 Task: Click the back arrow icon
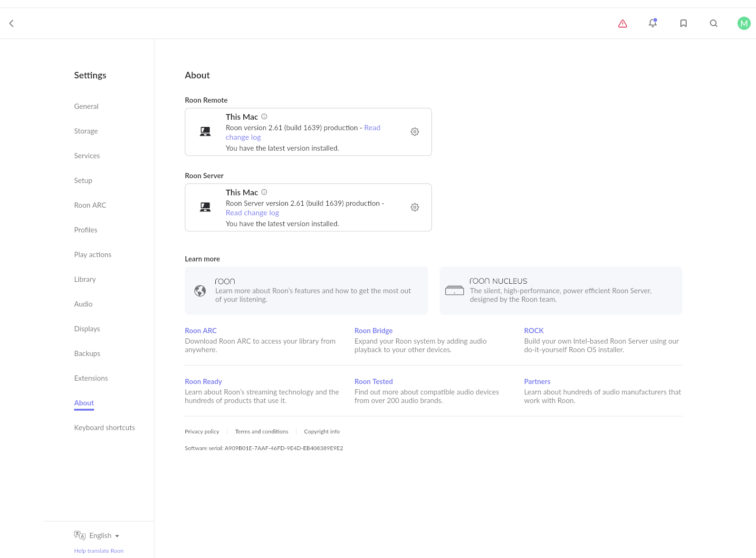click(11, 23)
